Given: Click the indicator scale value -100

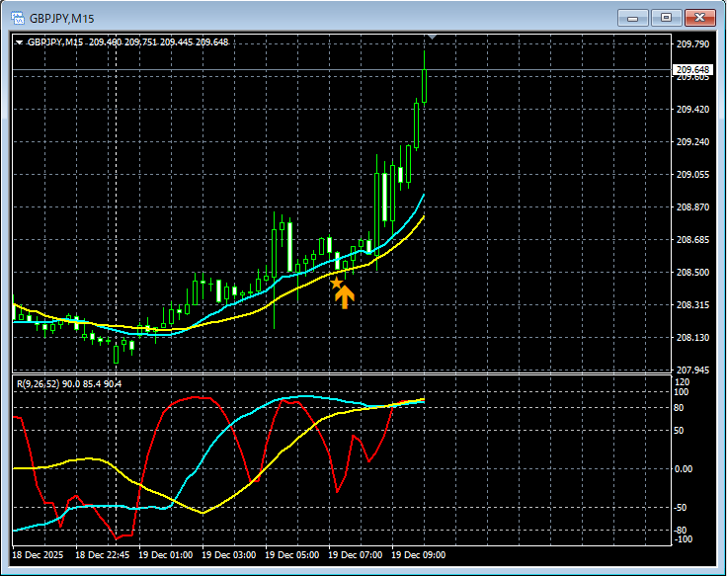Looking at the screenshot, I should (x=684, y=539).
